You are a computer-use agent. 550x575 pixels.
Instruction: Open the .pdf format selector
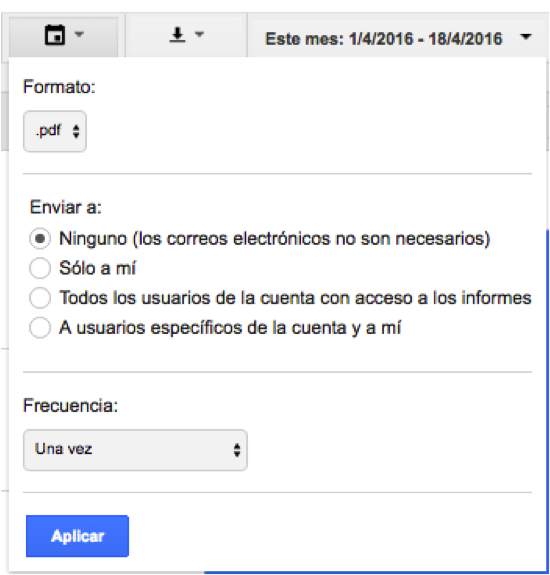55,131
